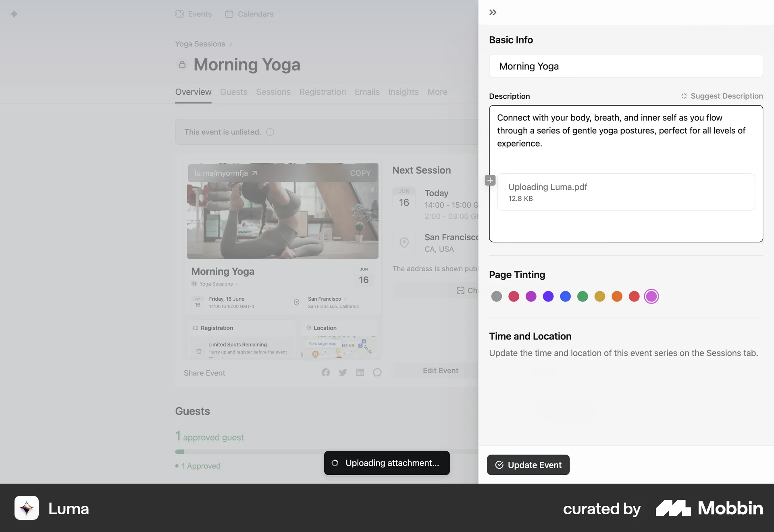Share the event via the Twitter icon

pyautogui.click(x=343, y=372)
